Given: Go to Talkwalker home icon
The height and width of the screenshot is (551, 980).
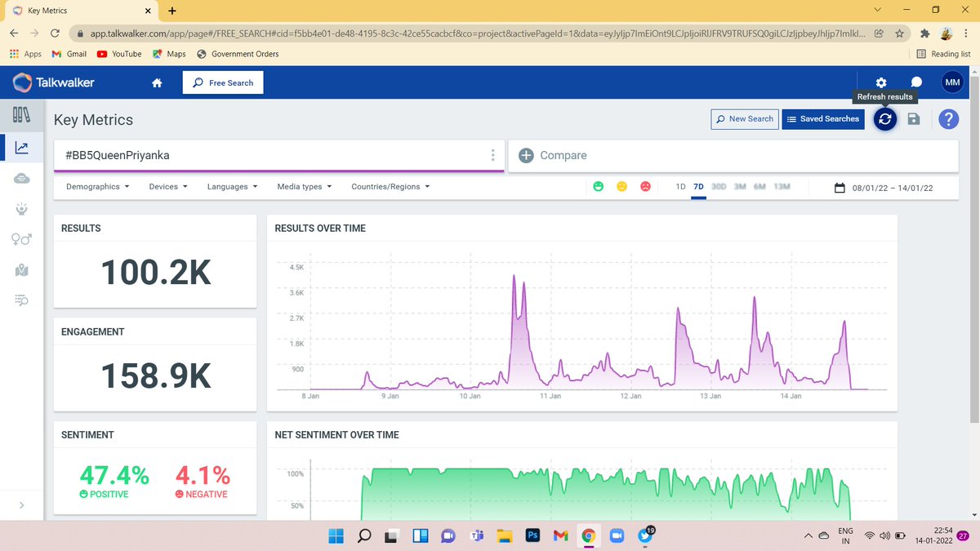Looking at the screenshot, I should pos(158,82).
